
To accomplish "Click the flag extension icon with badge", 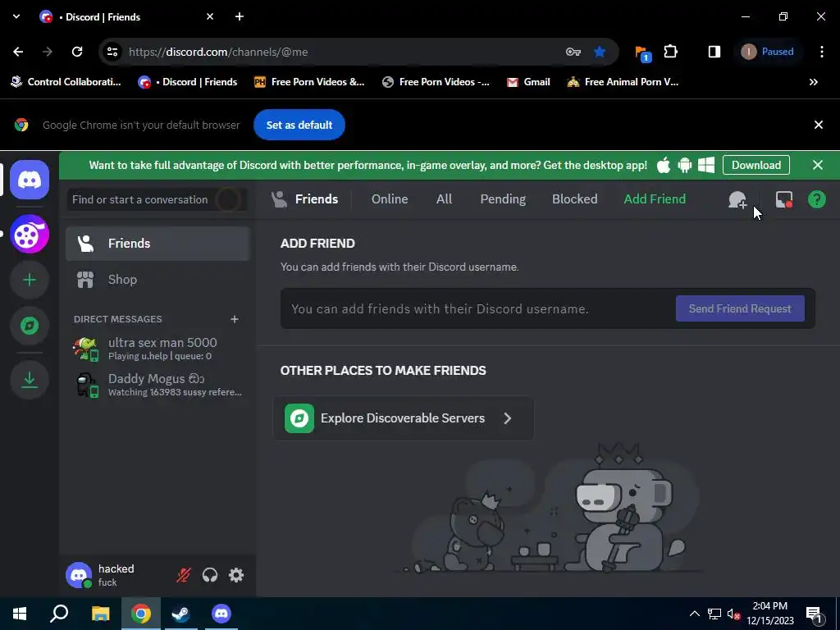I will coord(641,52).
